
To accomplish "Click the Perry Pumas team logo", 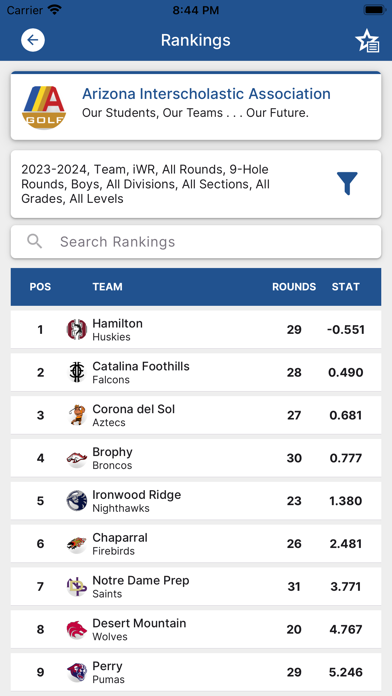I will point(77,672).
